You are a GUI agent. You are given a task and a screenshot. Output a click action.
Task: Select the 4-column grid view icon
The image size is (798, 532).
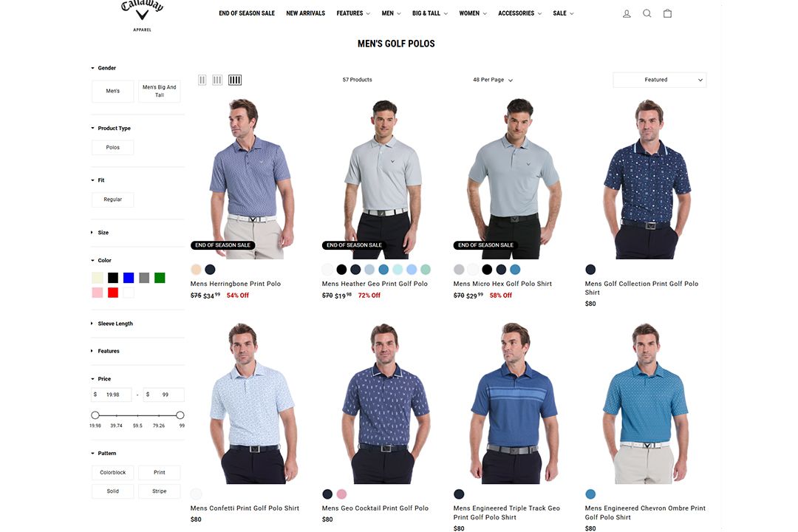(234, 79)
